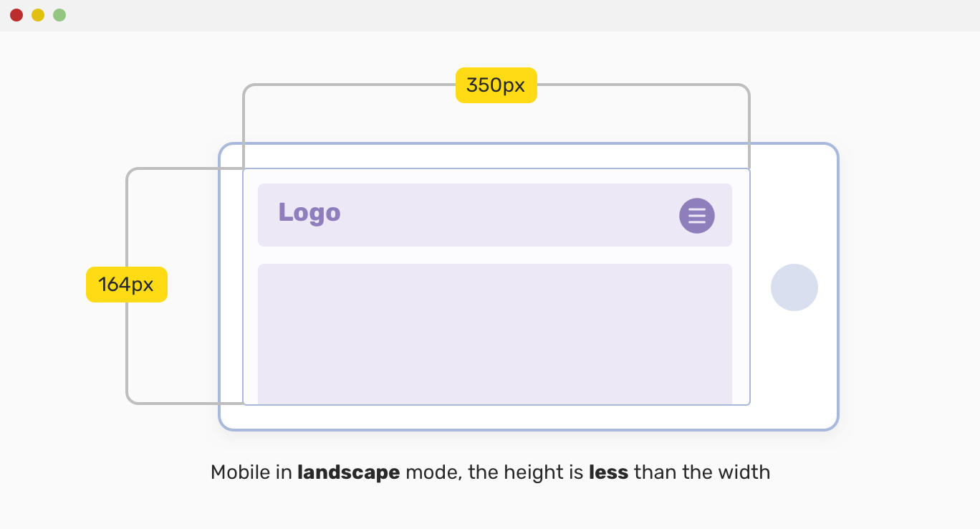Click the red close window dot
The image size is (980, 529).
coord(16,15)
